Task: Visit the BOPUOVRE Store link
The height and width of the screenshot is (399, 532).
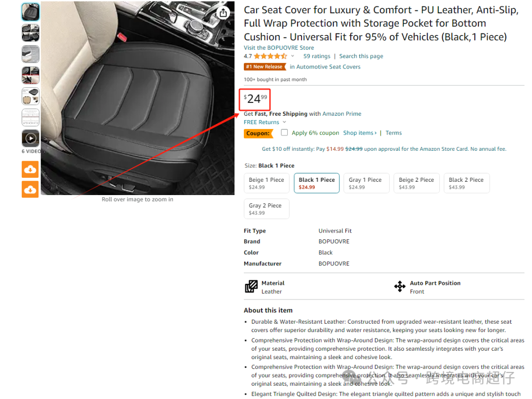Action: coord(279,48)
